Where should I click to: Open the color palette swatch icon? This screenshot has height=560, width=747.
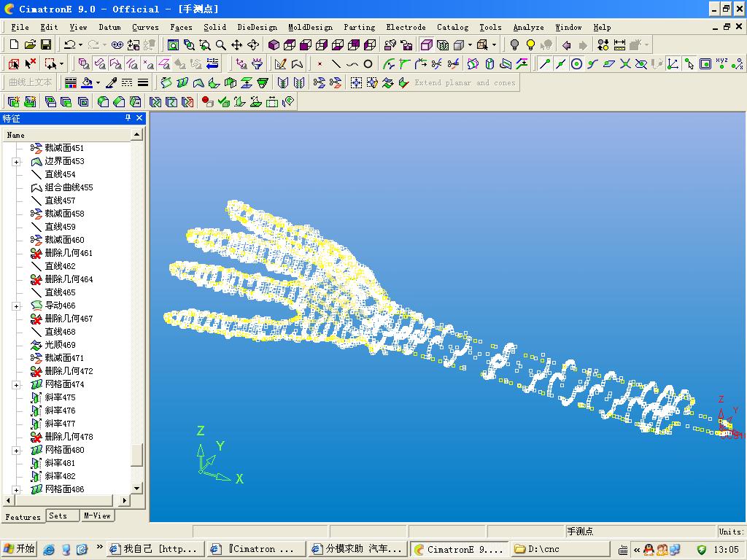71,83
